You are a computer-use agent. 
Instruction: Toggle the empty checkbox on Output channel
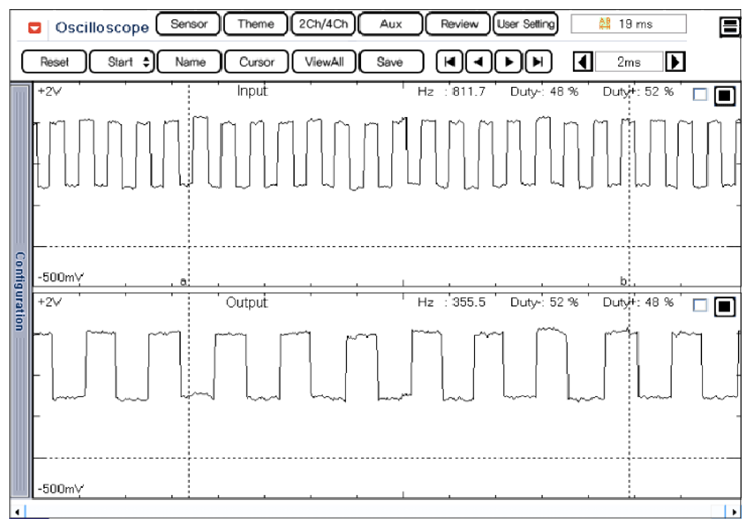pyautogui.click(x=700, y=305)
